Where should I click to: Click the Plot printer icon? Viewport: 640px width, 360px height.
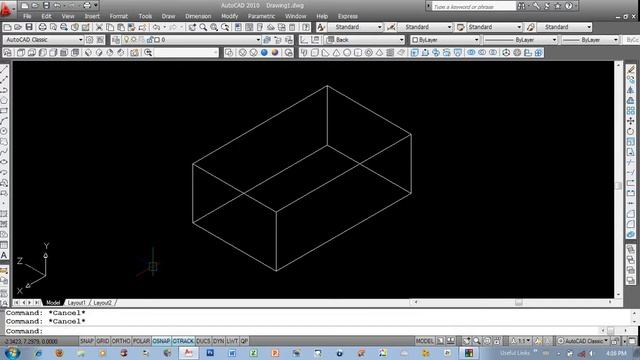tap(42, 27)
